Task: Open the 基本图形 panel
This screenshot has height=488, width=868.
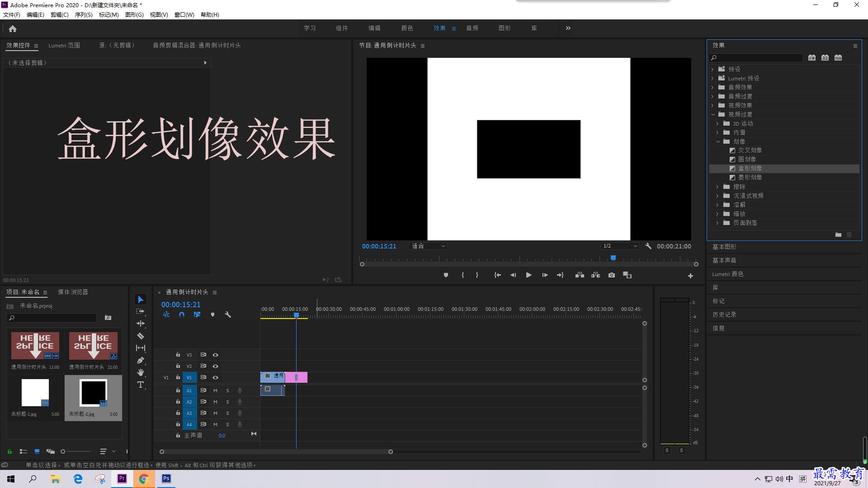Action: pos(724,247)
